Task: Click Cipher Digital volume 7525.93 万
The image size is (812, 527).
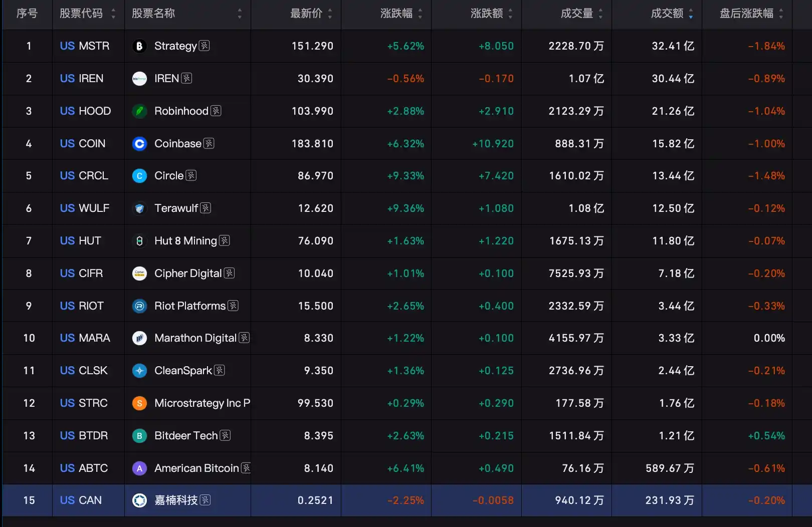Action: (576, 274)
